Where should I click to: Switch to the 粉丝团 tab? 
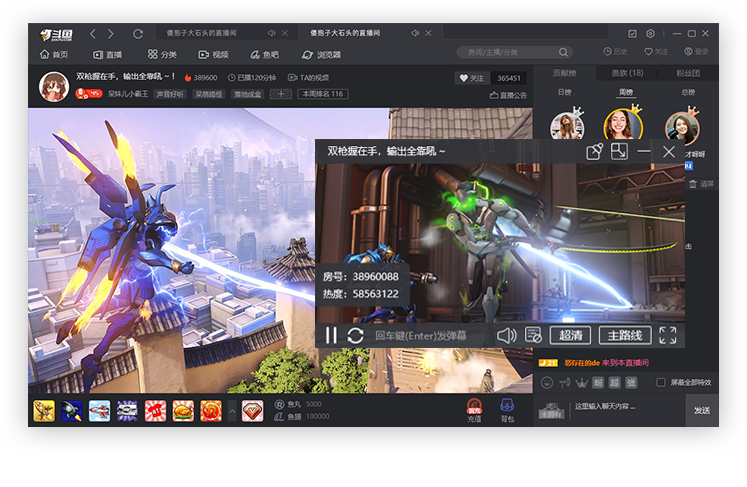coord(688,73)
